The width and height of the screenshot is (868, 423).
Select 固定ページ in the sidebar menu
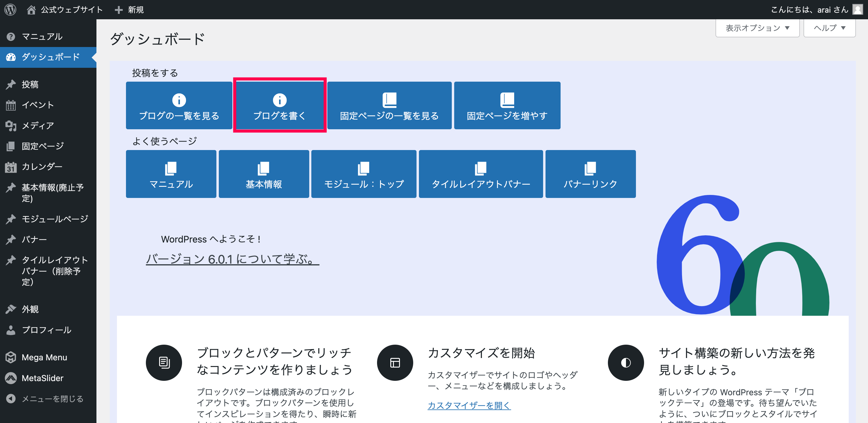pos(42,146)
